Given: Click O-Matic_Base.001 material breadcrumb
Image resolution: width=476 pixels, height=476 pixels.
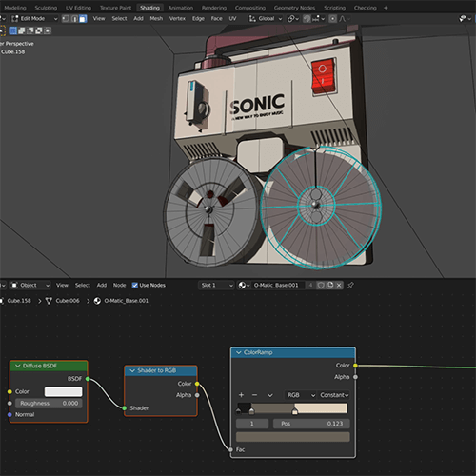Looking at the screenshot, I should tap(126, 301).
